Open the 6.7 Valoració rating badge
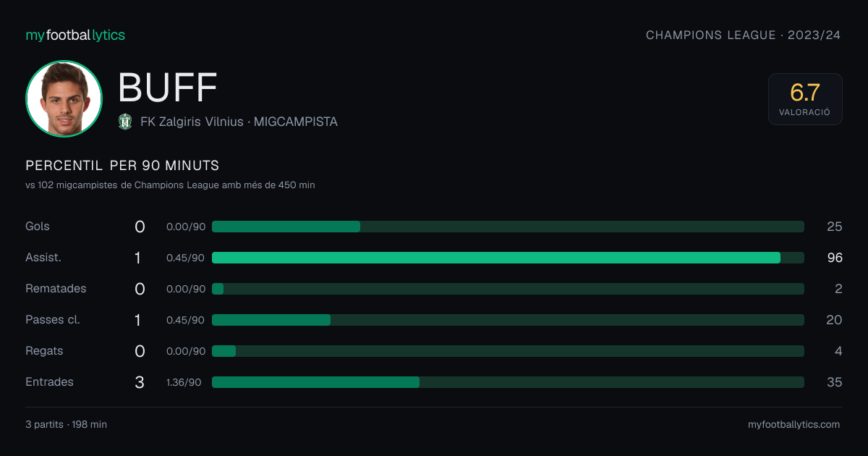Viewport: 868px width, 456px height. [805, 99]
